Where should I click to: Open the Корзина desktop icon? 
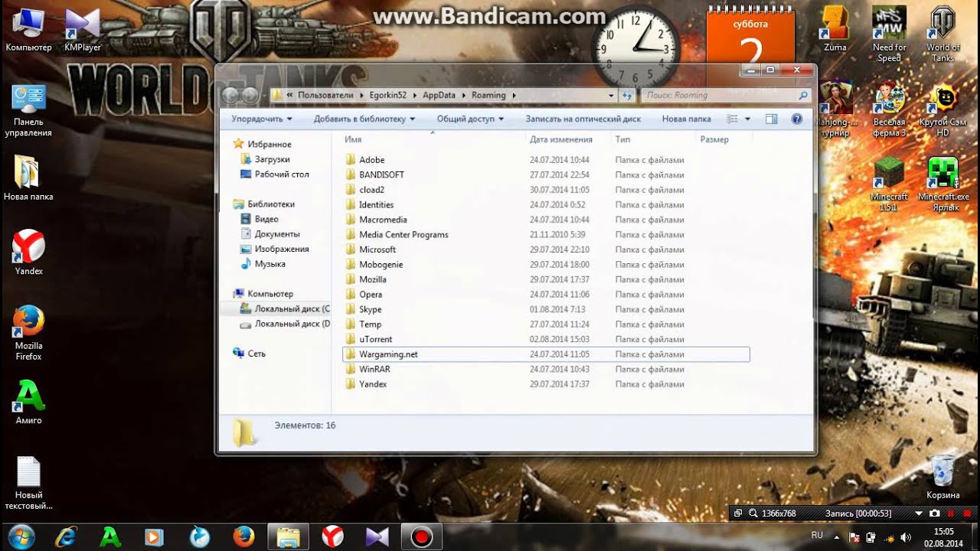click(x=942, y=476)
